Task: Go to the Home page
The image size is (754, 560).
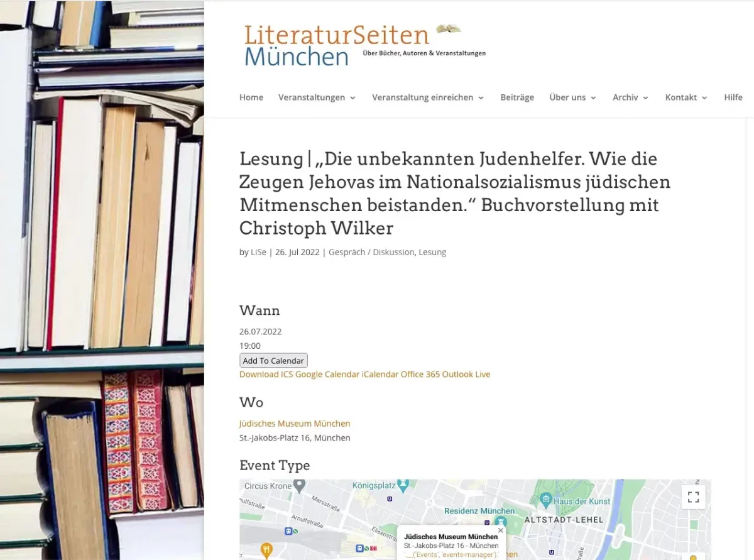Action: coord(251,97)
